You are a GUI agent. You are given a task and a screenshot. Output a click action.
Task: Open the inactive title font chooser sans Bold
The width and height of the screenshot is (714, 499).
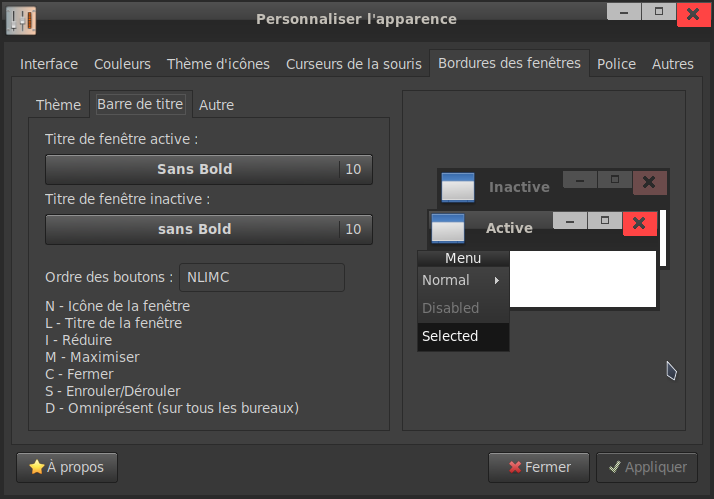209,229
